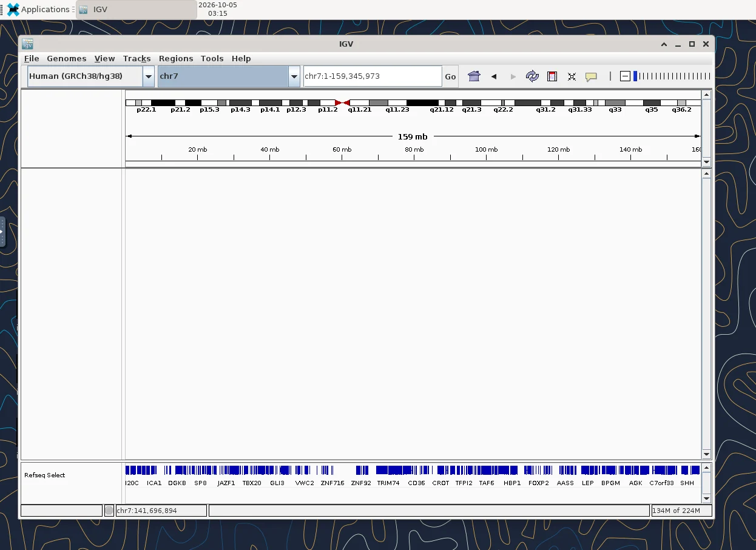The image size is (756, 550).
Task: Refresh the IGV display
Action: (x=532, y=76)
